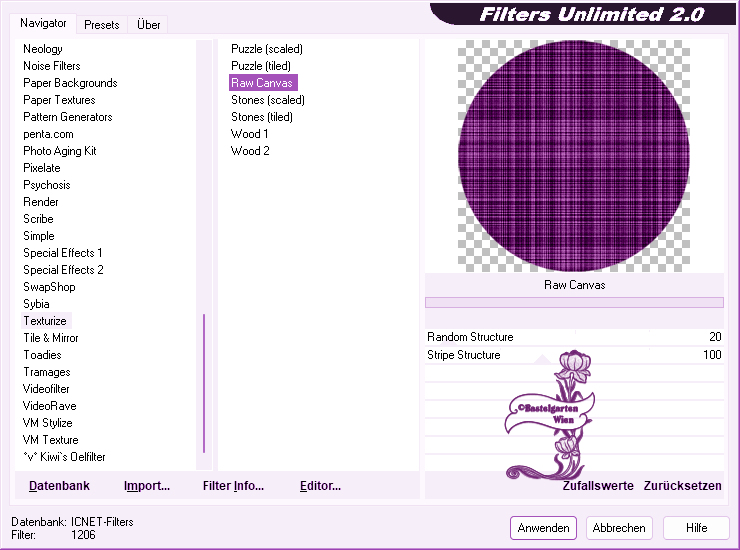The width and height of the screenshot is (740, 550).
Task: Click the Import... button
Action: tap(147, 486)
